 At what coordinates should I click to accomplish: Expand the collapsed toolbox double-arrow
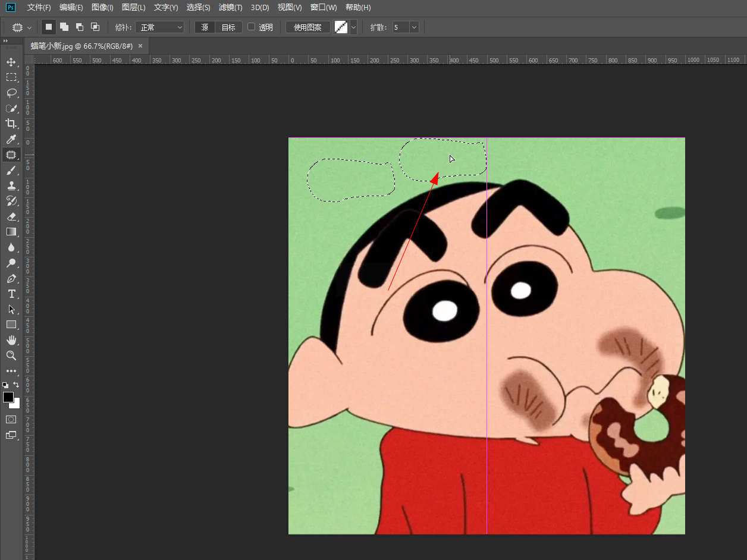[x=6, y=41]
